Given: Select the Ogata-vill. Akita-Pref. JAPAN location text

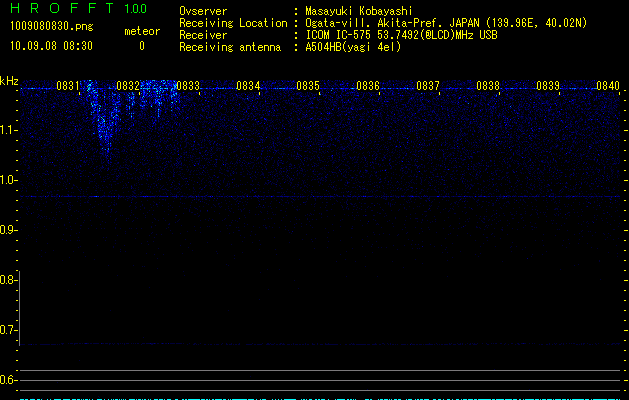Looking at the screenshot, I should (x=446, y=23).
